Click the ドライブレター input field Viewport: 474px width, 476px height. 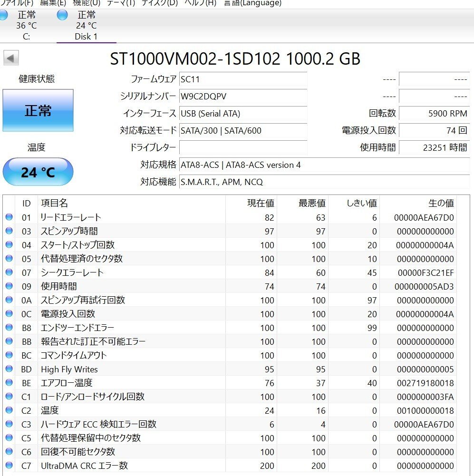click(242, 148)
